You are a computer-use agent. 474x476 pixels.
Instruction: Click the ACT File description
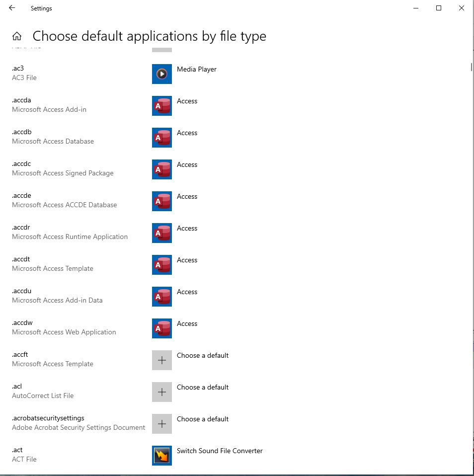pos(24,459)
